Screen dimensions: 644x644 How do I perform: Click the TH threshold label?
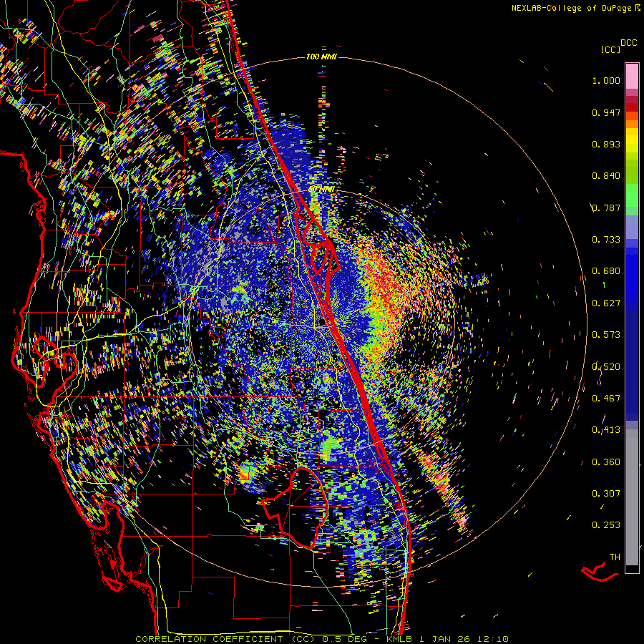pos(615,557)
